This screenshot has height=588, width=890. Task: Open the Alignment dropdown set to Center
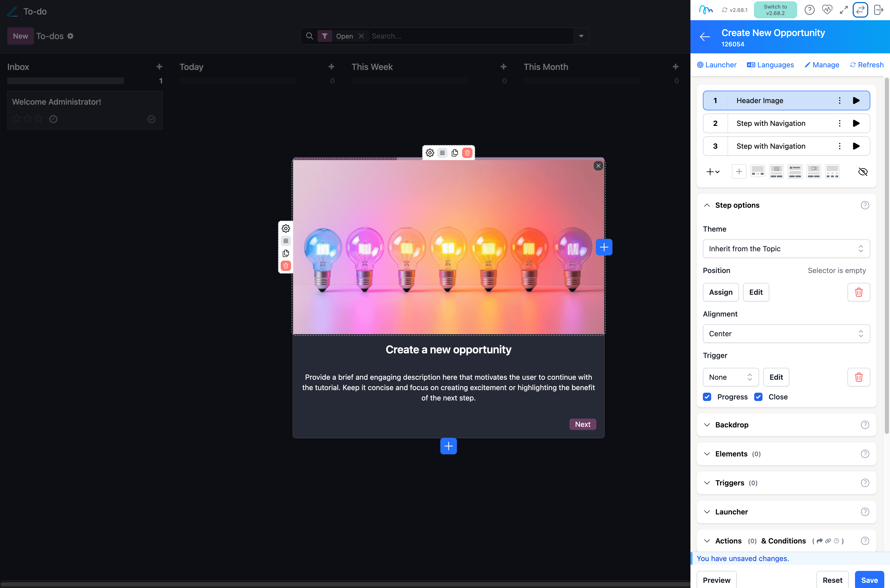(x=786, y=333)
